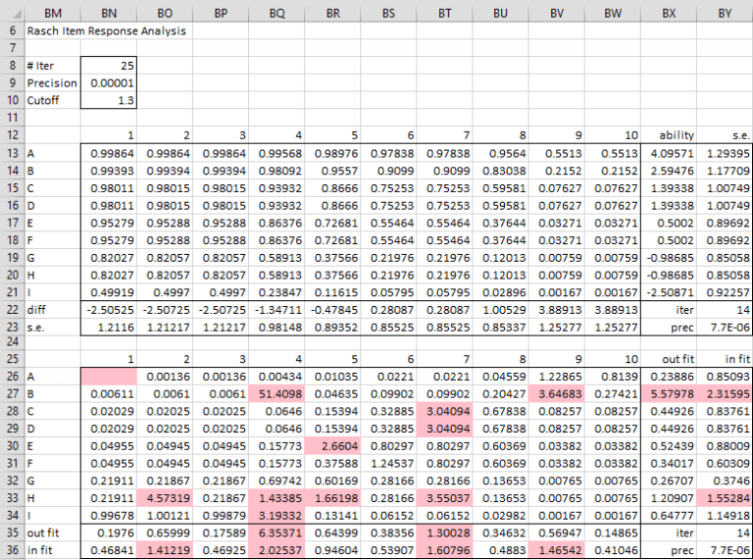Image resolution: width=753 pixels, height=560 pixels.
Task: Select s.e. value 1.2116 in row 23
Action: point(109,328)
